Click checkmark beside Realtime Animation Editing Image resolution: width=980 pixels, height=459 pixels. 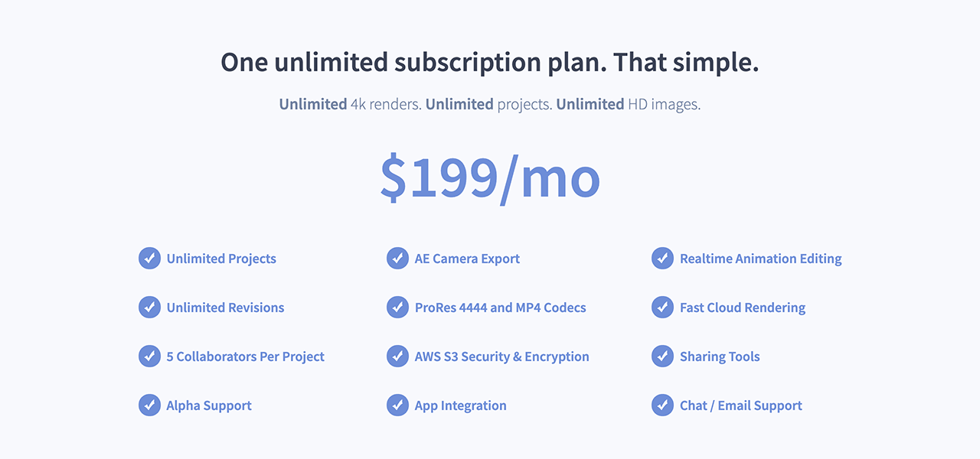pos(662,259)
